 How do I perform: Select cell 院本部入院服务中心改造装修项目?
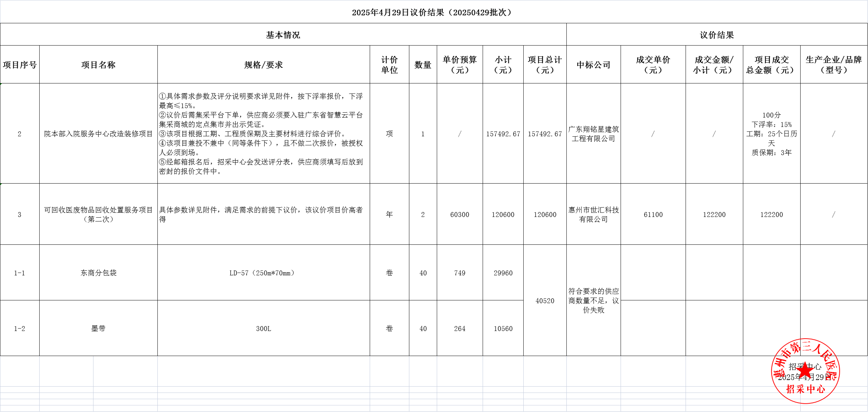click(x=98, y=134)
